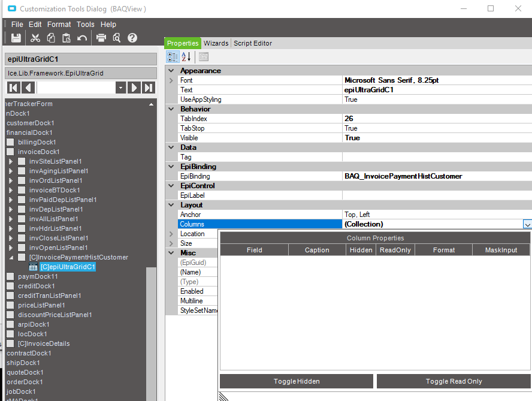Collapse the [C]InvoicePaymentHistCustomer tree node
The height and width of the screenshot is (401, 532).
click(x=11, y=258)
